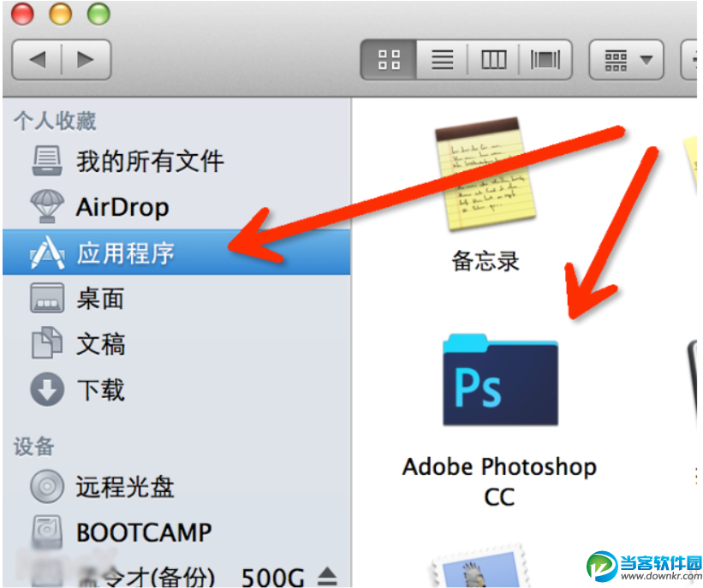
Task: Click the 文稿 documents icon in sidebar
Action: coord(46,343)
